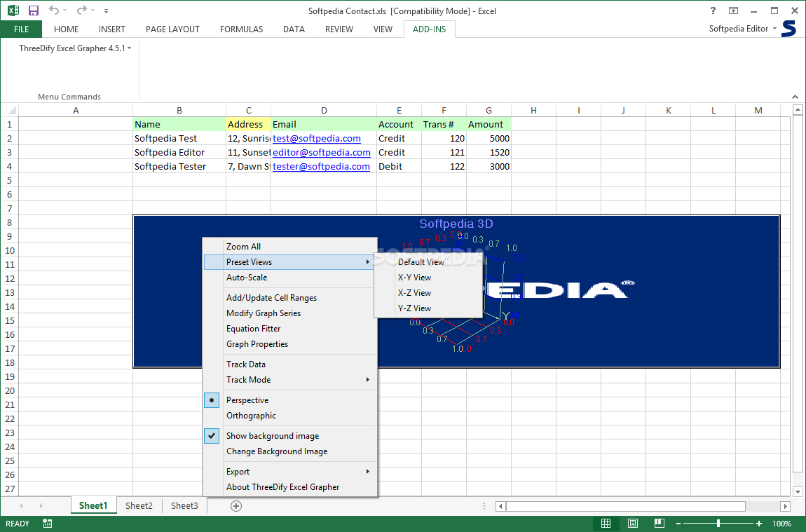Switch to Page Break Preview icon
Image resolution: width=806 pixels, height=532 pixels.
coord(660,524)
